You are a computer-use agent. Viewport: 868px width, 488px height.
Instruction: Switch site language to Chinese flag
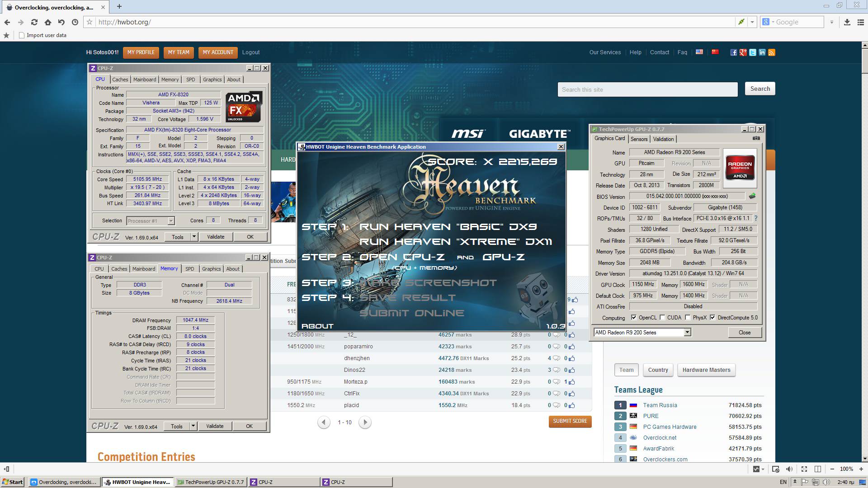715,52
